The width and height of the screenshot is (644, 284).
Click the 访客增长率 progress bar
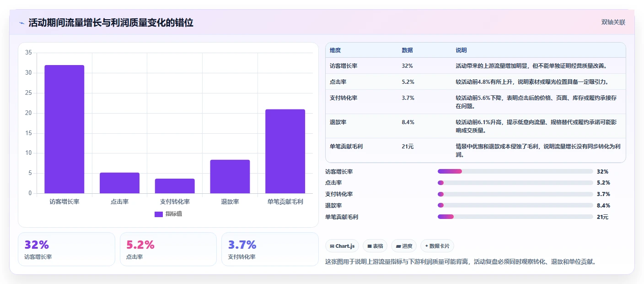pyautogui.click(x=515, y=171)
